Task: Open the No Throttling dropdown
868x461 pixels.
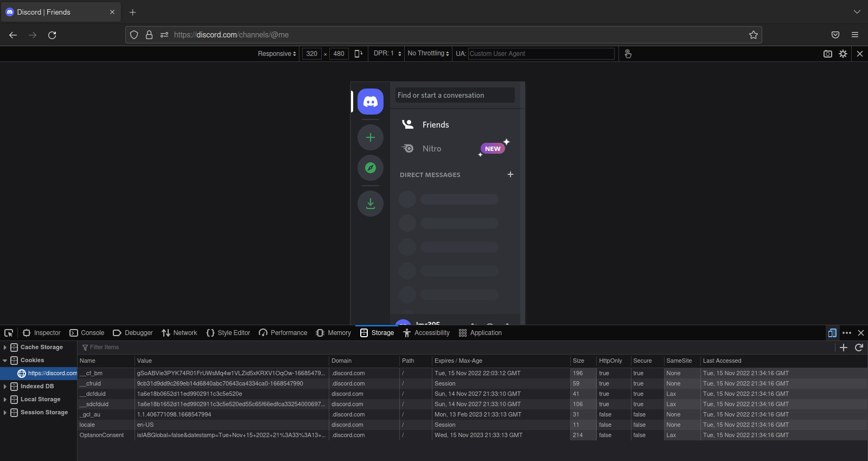Action: [429, 54]
